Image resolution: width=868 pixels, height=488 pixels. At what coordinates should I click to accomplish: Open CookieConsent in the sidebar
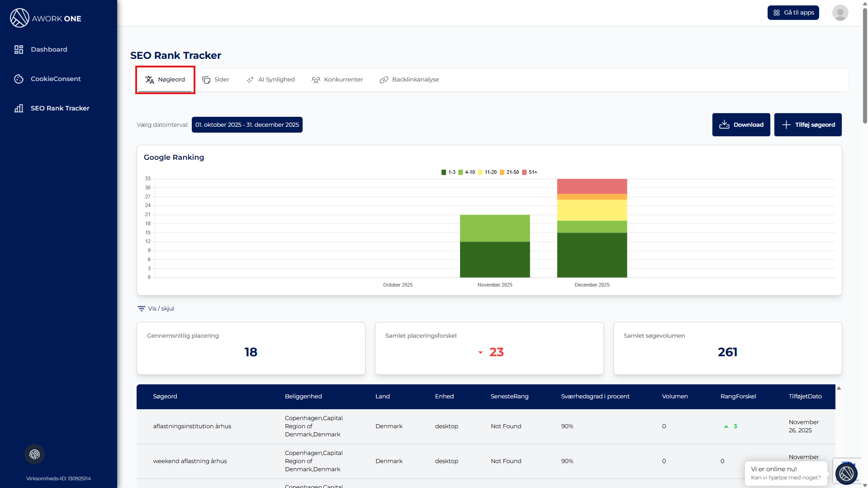click(55, 79)
